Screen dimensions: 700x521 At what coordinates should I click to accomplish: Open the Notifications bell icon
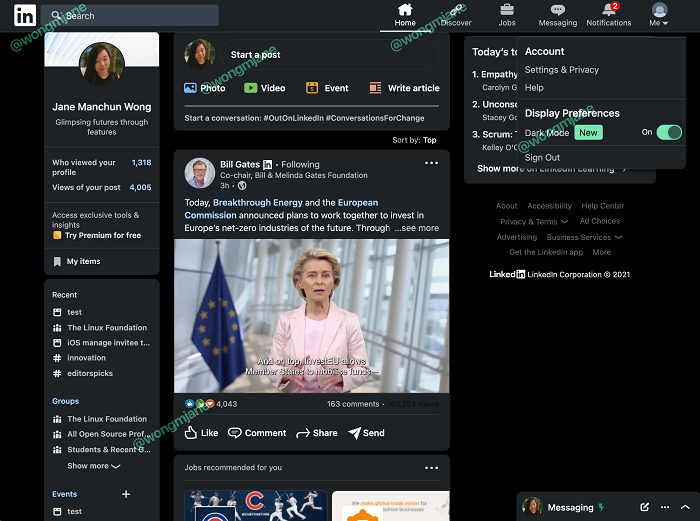pyautogui.click(x=608, y=11)
